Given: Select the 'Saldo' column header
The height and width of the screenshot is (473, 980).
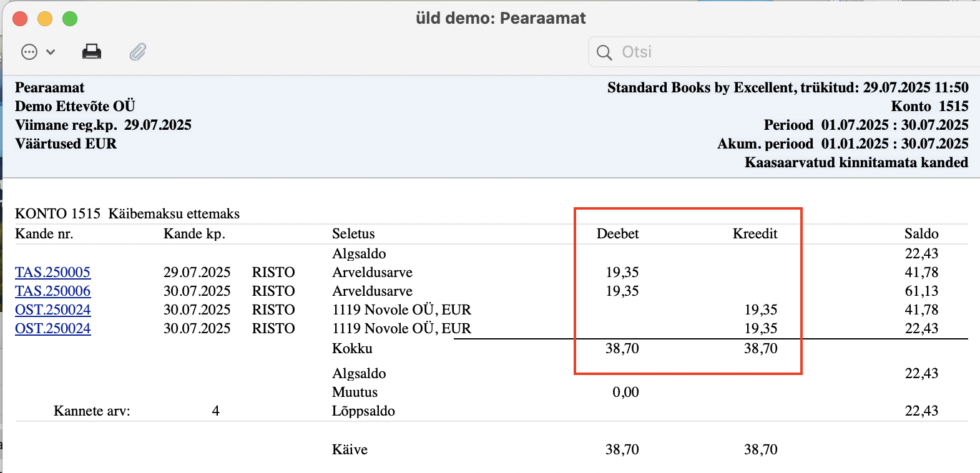Looking at the screenshot, I should tap(921, 233).
